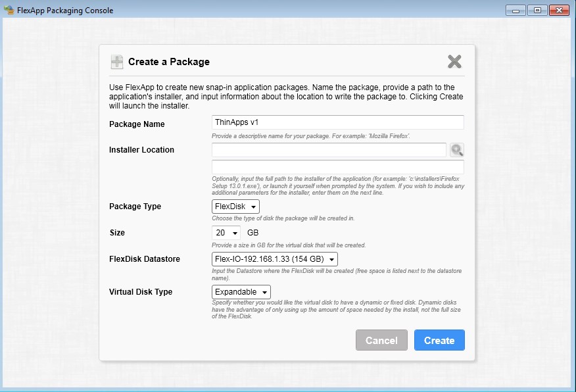Minimize the FlexApp Packaging Console window
The height and width of the screenshot is (392, 576).
516,11
